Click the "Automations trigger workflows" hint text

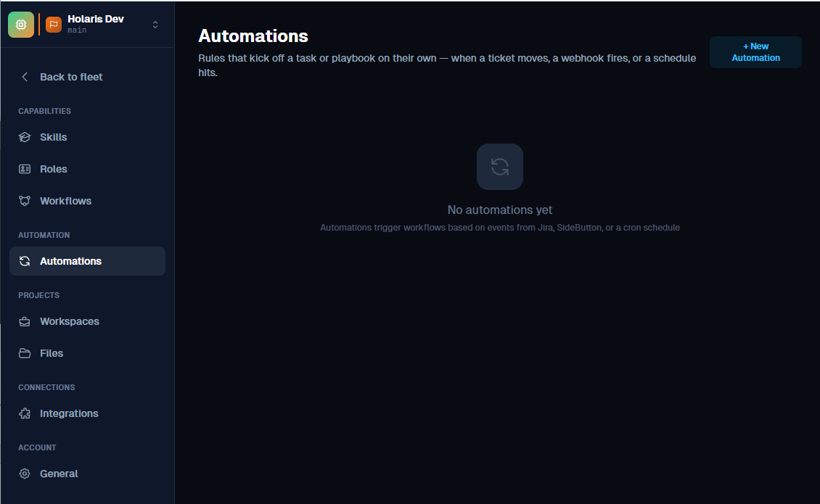tap(500, 228)
